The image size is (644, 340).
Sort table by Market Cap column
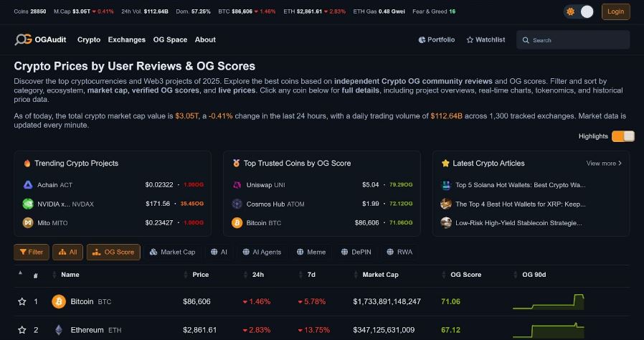pos(380,275)
